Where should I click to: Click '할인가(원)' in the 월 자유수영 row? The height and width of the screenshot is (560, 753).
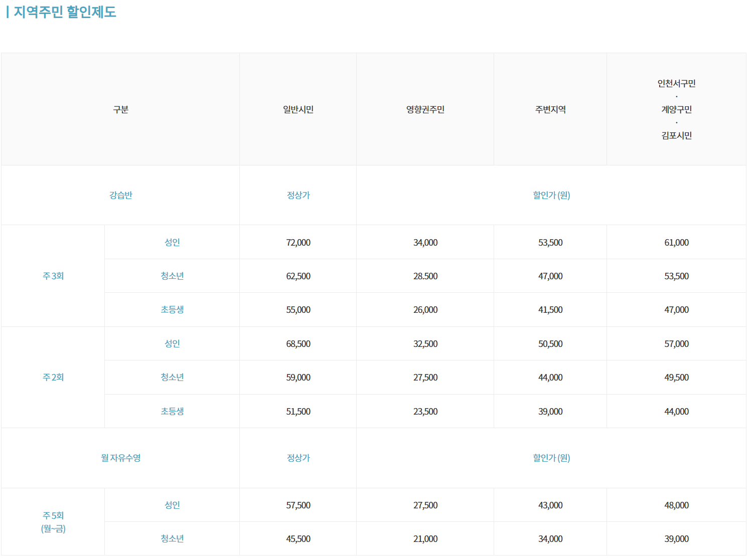[x=551, y=458]
